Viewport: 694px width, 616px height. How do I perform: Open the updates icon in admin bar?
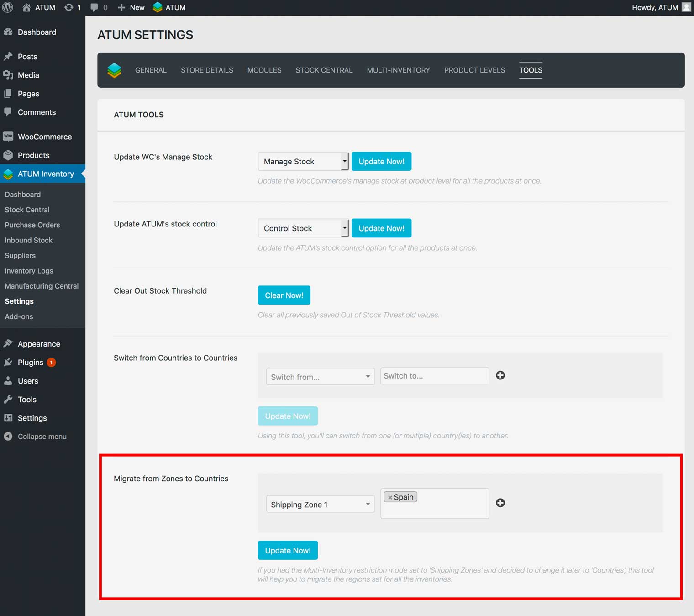(x=69, y=7)
